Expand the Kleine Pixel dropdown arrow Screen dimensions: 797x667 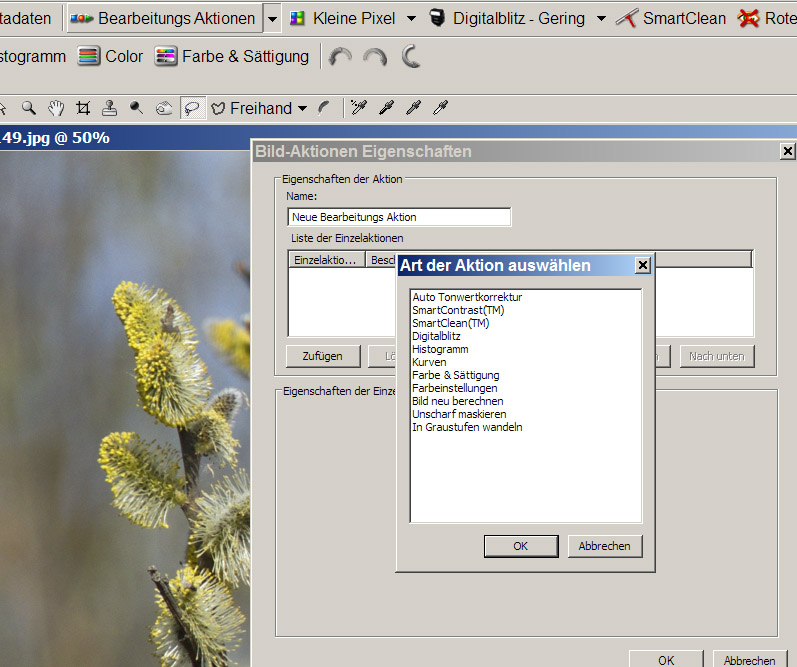pos(411,19)
